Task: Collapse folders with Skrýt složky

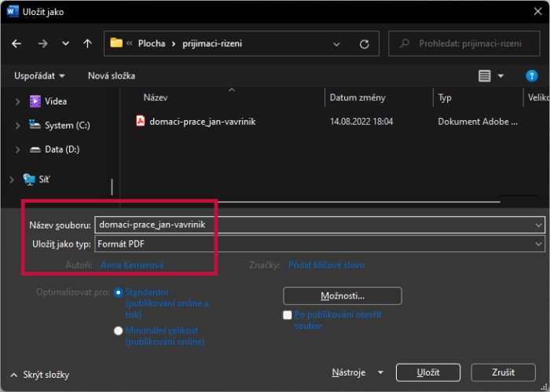Action: tap(39, 375)
